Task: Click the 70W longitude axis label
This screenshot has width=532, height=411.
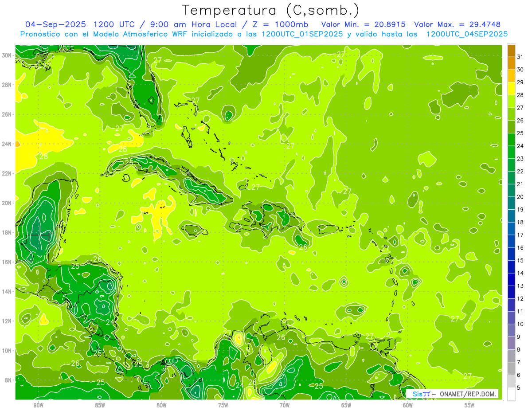Action: (x=285, y=405)
